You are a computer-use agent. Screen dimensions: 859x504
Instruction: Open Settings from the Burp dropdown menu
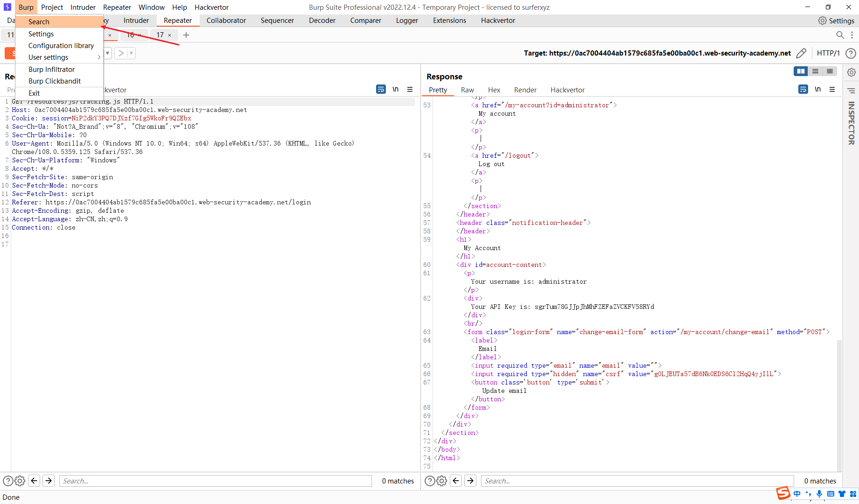[59, 34]
